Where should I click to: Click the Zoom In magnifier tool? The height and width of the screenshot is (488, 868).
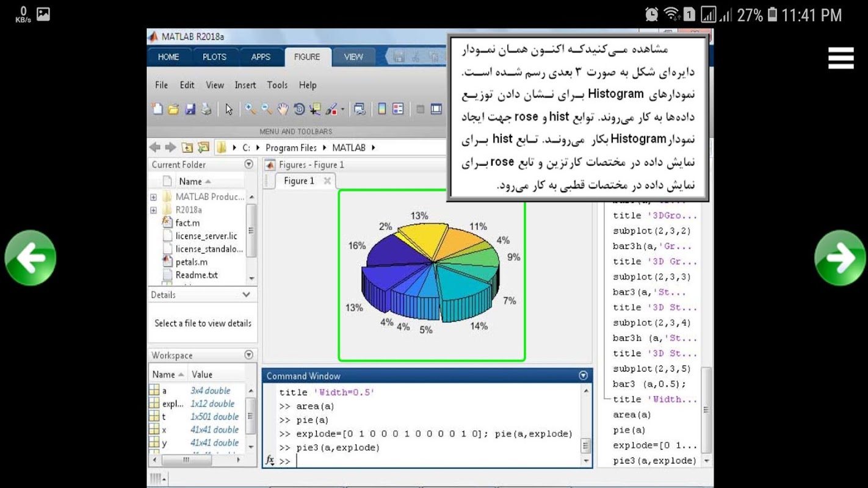click(250, 109)
